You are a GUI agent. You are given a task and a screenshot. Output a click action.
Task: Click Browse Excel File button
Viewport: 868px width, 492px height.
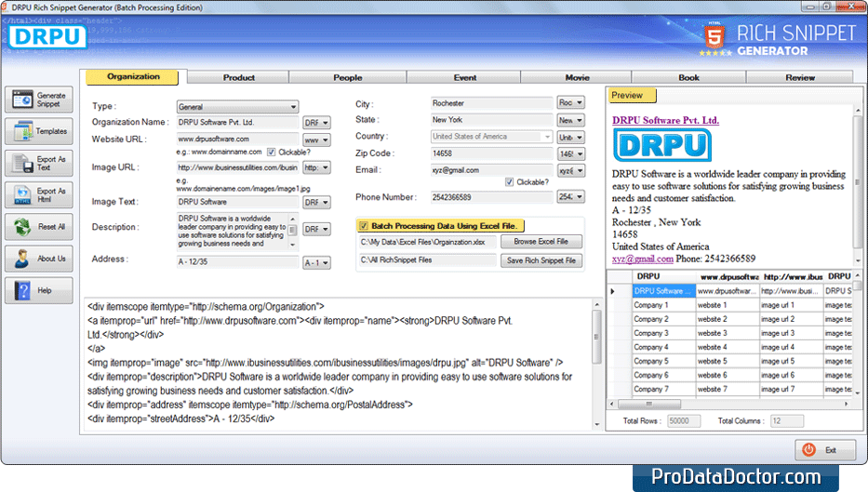541,241
